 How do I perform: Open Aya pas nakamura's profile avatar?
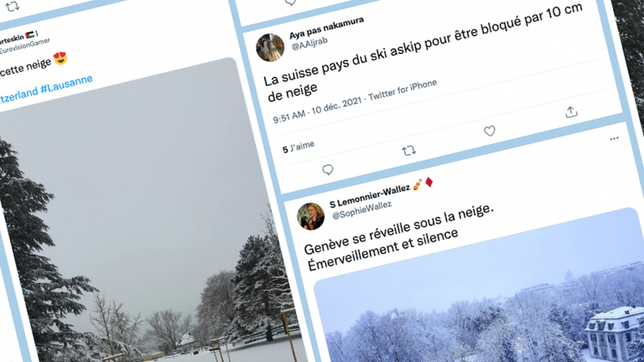pos(270,48)
